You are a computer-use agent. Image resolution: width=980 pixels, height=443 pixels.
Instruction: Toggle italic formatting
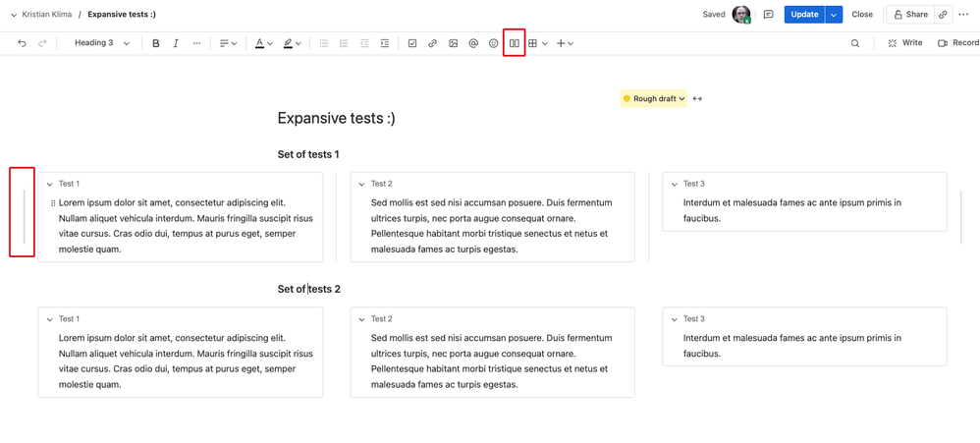point(176,43)
